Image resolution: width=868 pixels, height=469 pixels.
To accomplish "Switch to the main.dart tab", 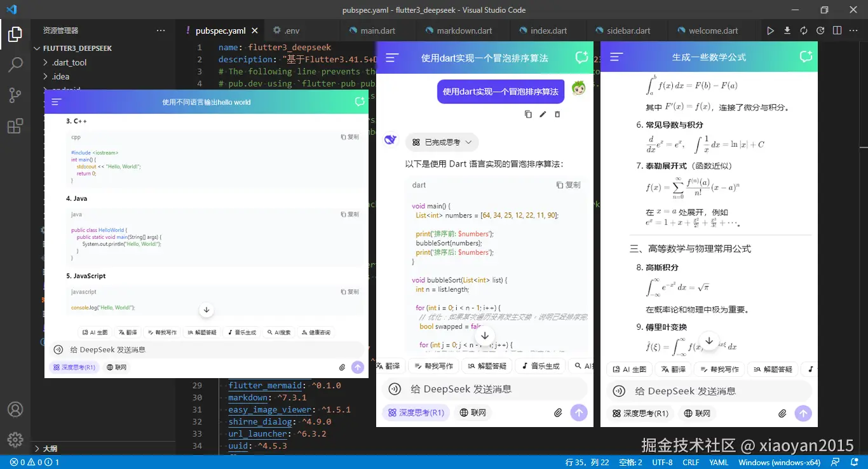I will point(377,30).
